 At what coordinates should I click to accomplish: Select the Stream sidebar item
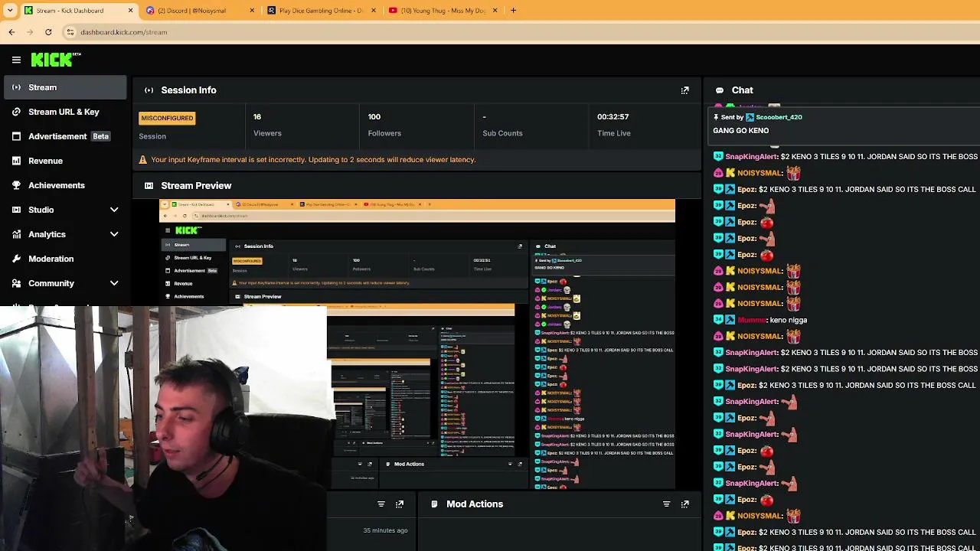point(64,87)
